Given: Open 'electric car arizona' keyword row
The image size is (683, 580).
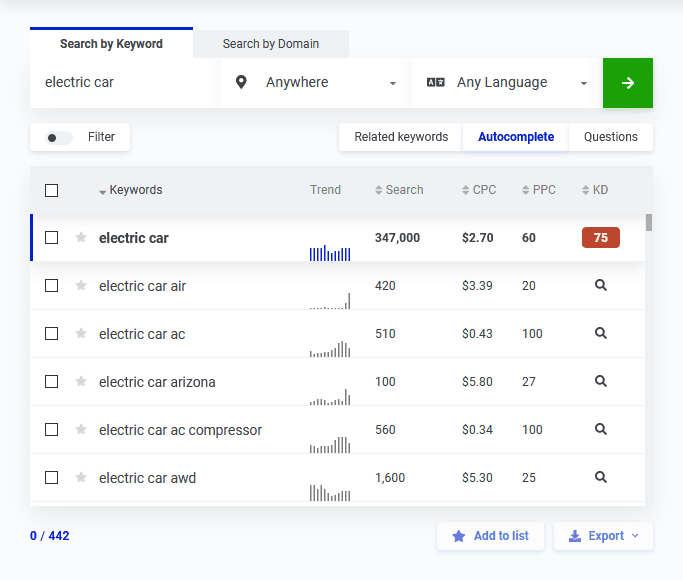Looking at the screenshot, I should [337, 382].
